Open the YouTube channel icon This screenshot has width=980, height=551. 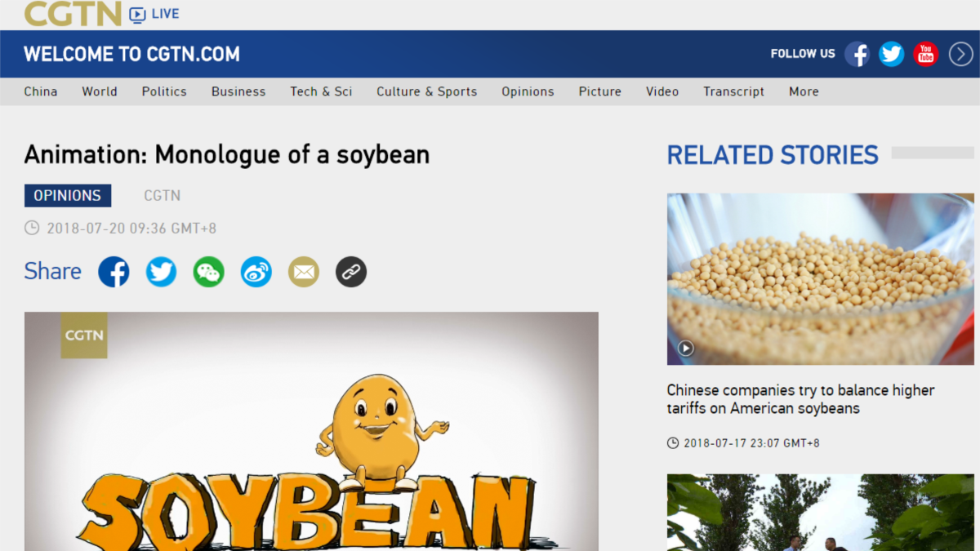[925, 54]
